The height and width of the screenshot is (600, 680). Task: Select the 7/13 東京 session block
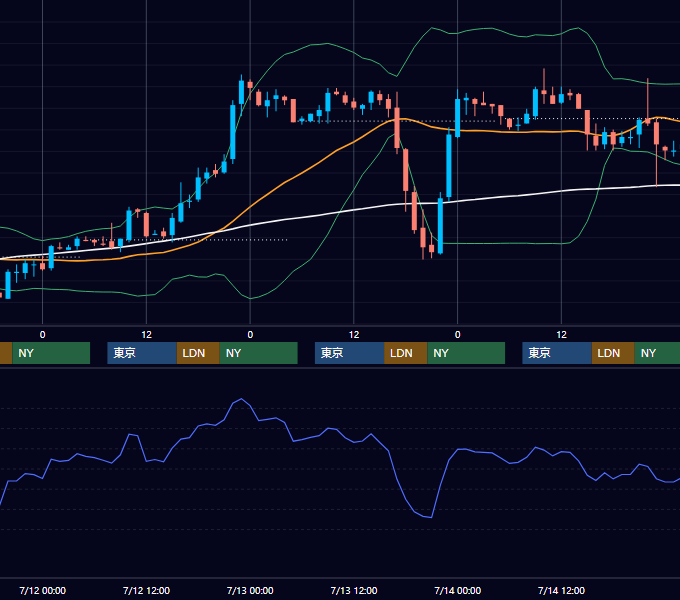coord(350,353)
